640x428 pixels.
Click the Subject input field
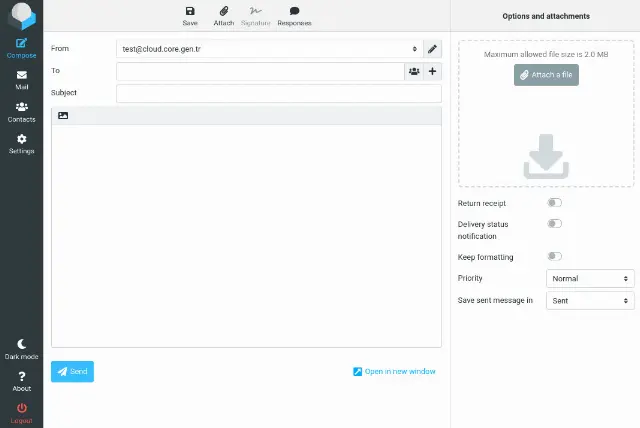coord(279,93)
